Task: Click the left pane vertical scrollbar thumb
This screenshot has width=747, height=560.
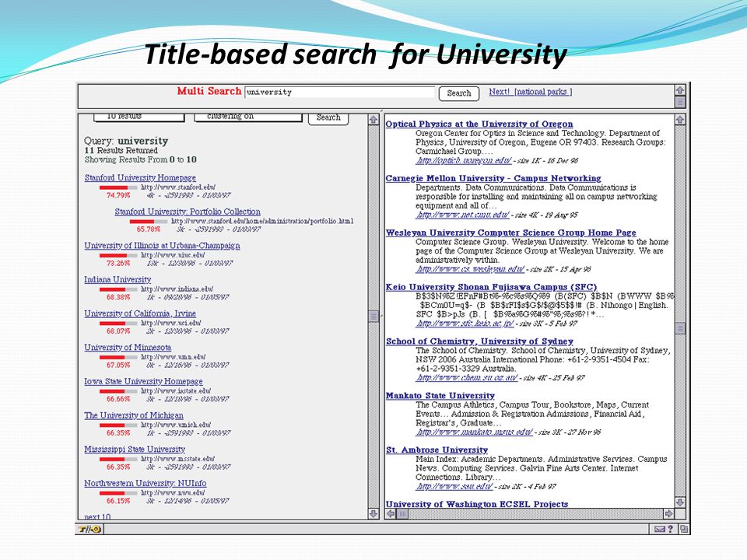Action: [373, 317]
